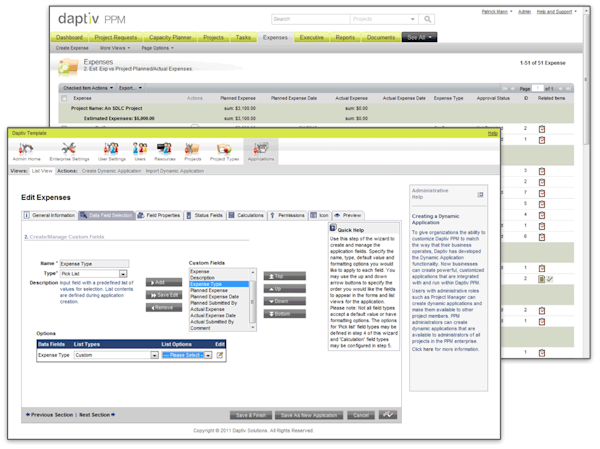Click the search magnifier icon
The height and width of the screenshot is (449, 600).
click(x=427, y=19)
